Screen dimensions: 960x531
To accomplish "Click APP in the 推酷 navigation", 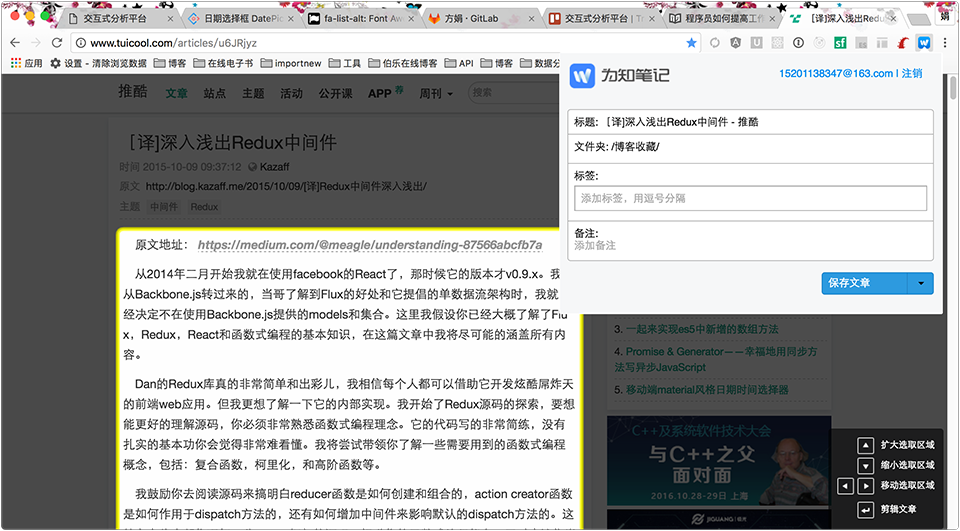I will [380, 94].
